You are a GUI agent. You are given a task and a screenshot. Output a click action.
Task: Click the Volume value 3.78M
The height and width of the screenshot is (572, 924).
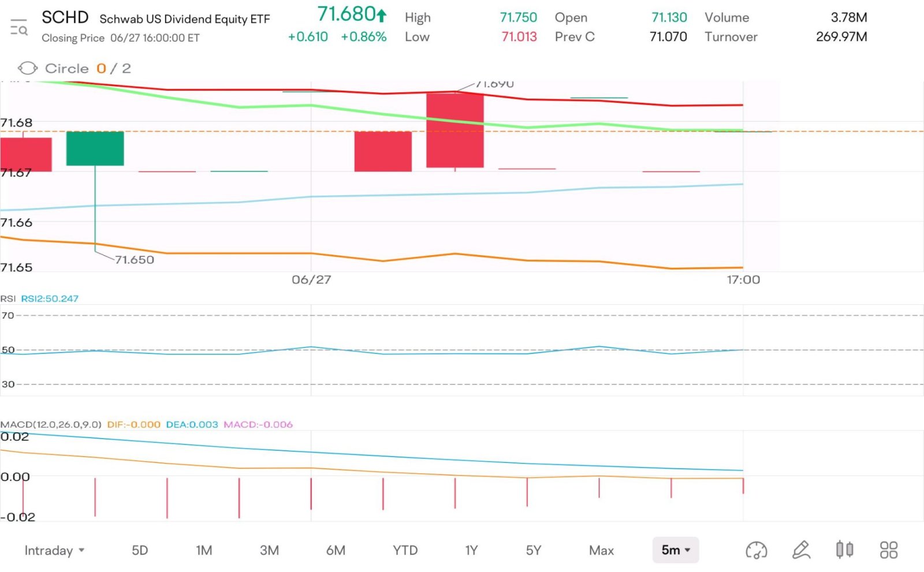coord(849,18)
